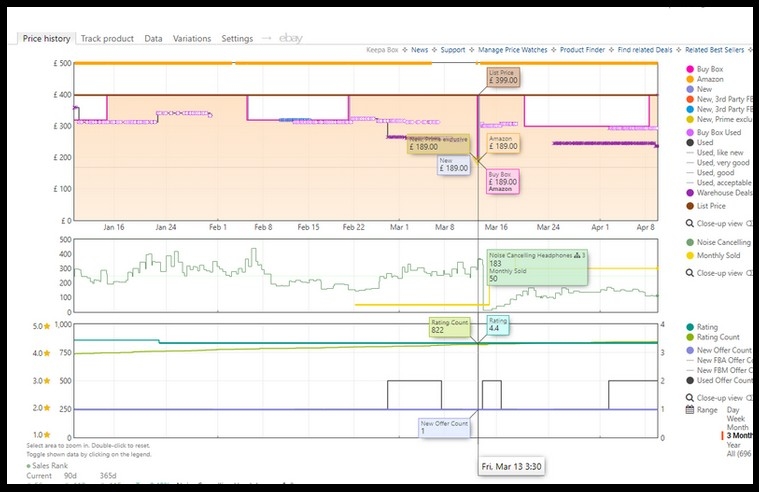Toggle the Buy Box legend dot

(x=688, y=69)
